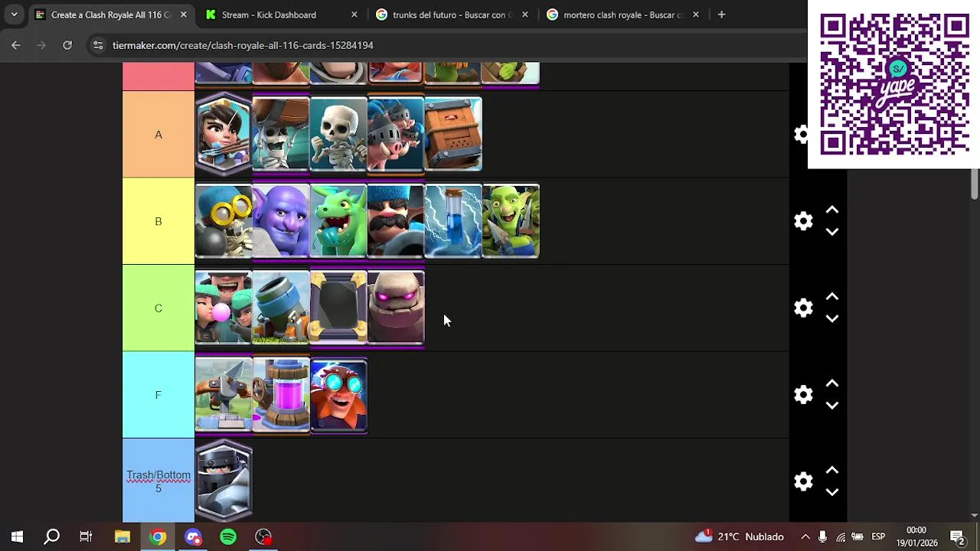Open Discord from taskbar
This screenshot has height=551, width=980.
193,536
